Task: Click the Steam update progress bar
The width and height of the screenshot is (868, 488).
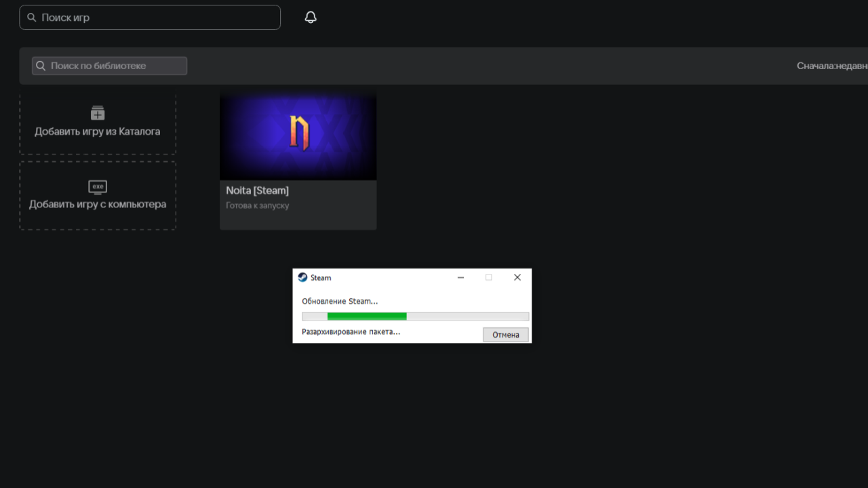Action: coord(415,317)
